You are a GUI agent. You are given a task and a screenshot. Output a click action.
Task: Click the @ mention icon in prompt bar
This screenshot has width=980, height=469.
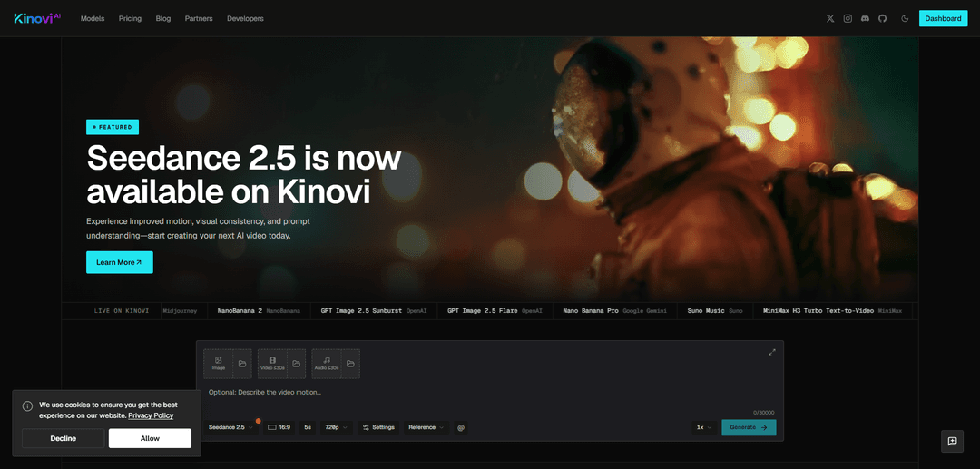point(461,428)
